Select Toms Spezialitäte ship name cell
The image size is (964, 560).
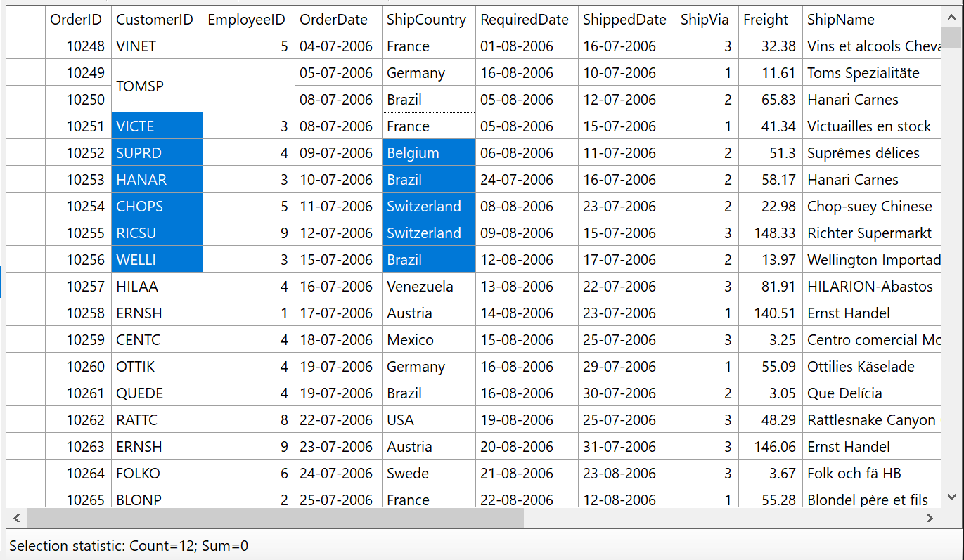(x=872, y=73)
